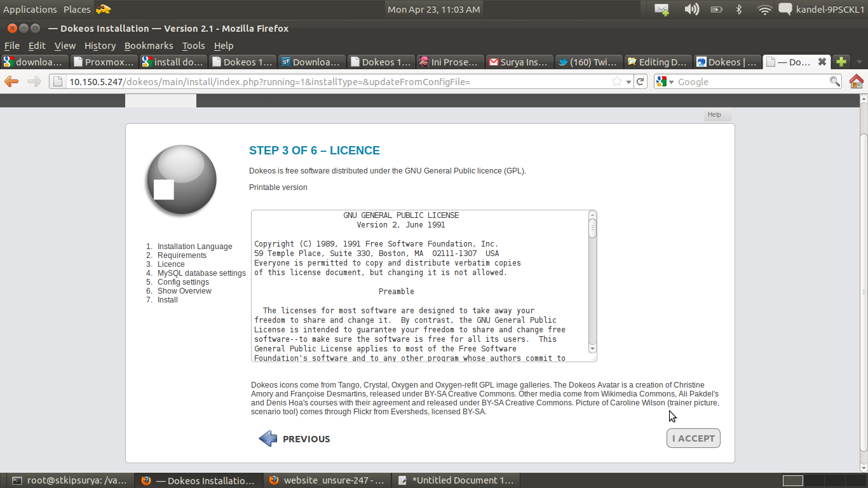Open the Bookmarks menu
868x488 pixels.
coord(149,46)
